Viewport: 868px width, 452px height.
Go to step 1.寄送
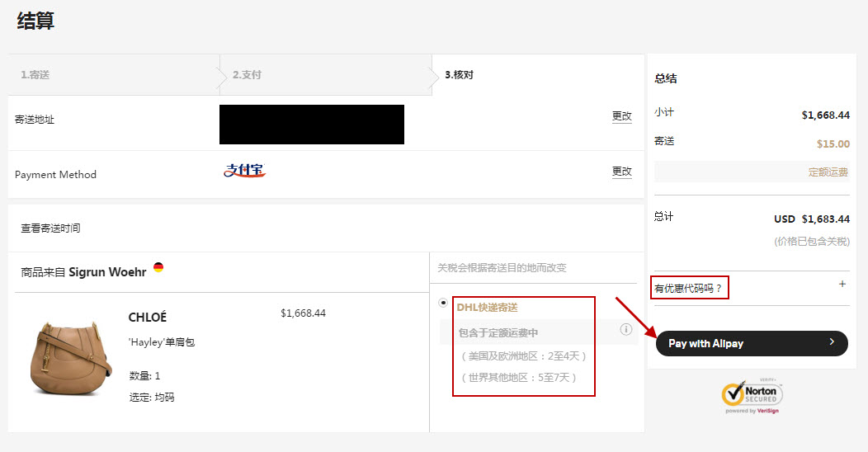point(35,75)
